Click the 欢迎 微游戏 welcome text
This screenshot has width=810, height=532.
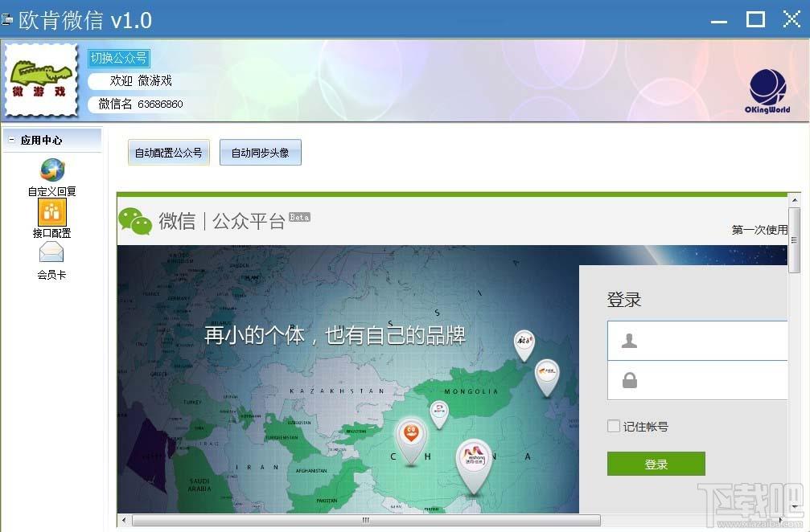point(141,80)
